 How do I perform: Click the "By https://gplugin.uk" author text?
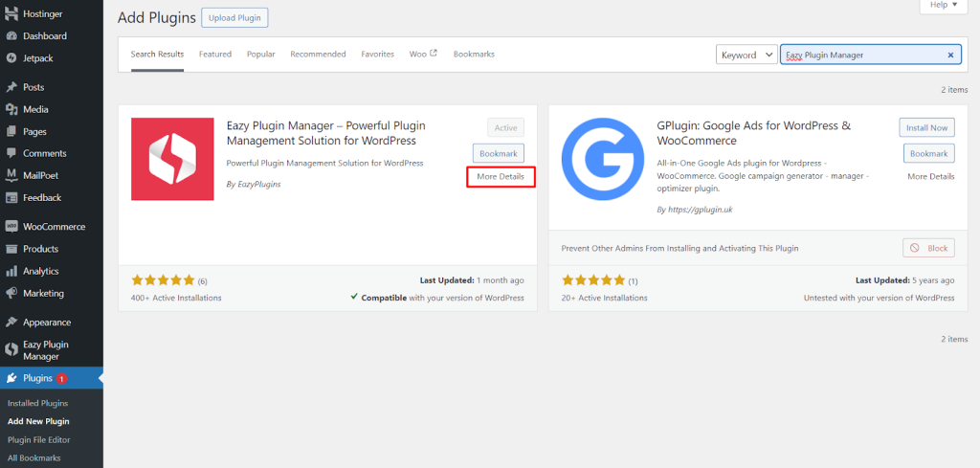point(695,210)
